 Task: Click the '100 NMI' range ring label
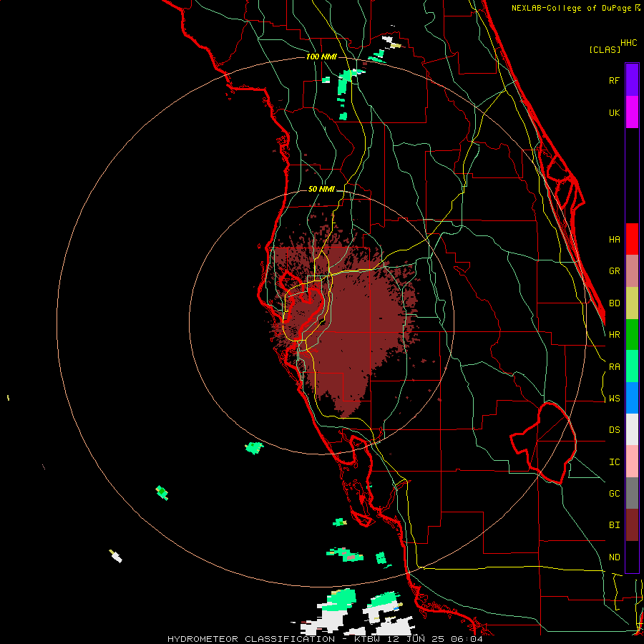point(321,57)
